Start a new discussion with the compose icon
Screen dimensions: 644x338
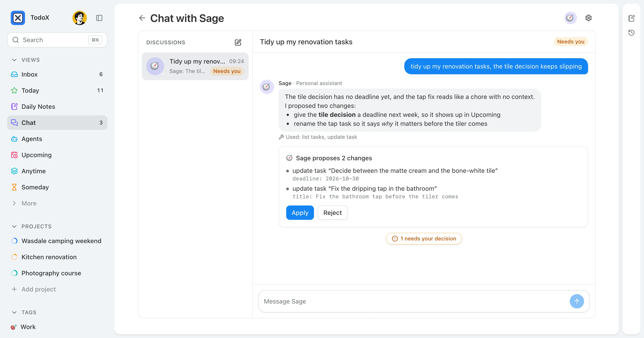tap(238, 42)
